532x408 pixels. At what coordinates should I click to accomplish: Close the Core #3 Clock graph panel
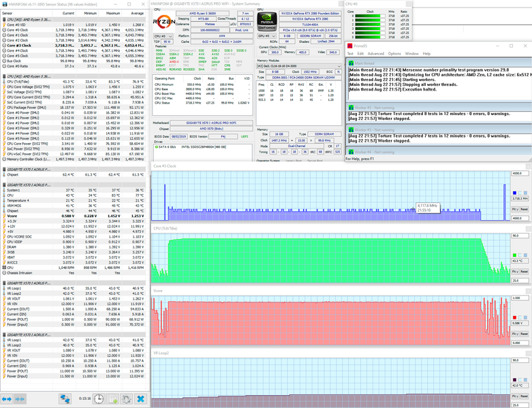(x=529, y=166)
